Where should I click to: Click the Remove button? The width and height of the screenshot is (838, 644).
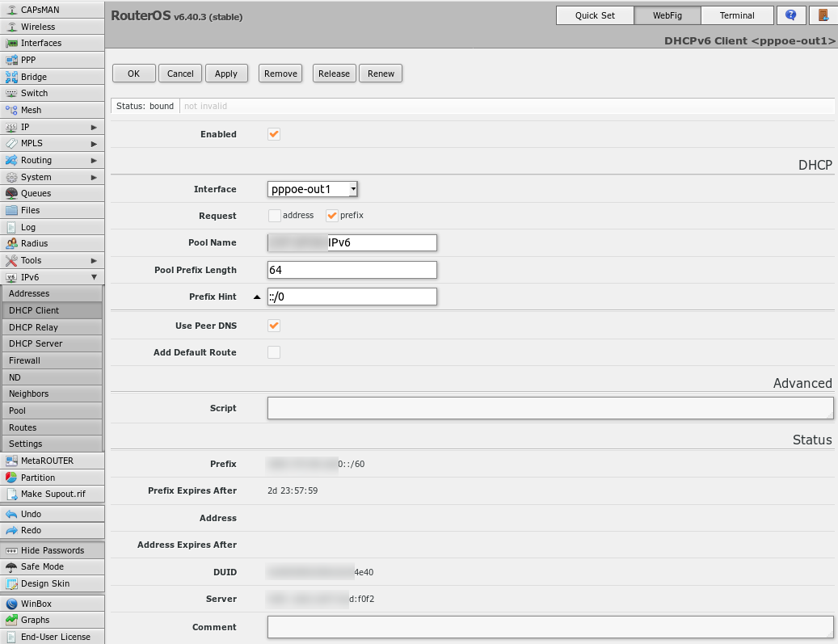[x=280, y=74]
